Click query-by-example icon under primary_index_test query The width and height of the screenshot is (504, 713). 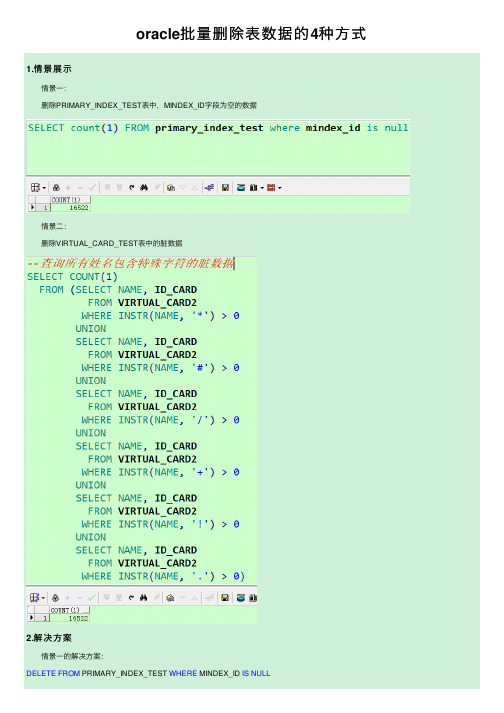pos(171,187)
